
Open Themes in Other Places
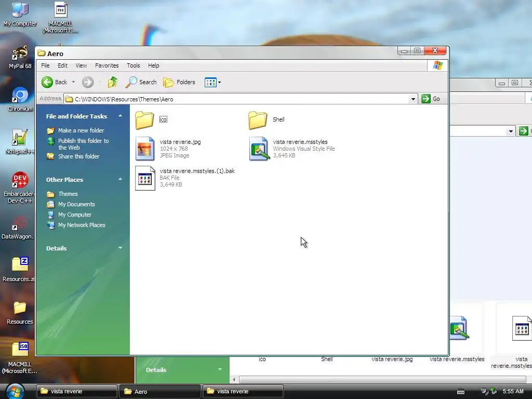(x=68, y=194)
